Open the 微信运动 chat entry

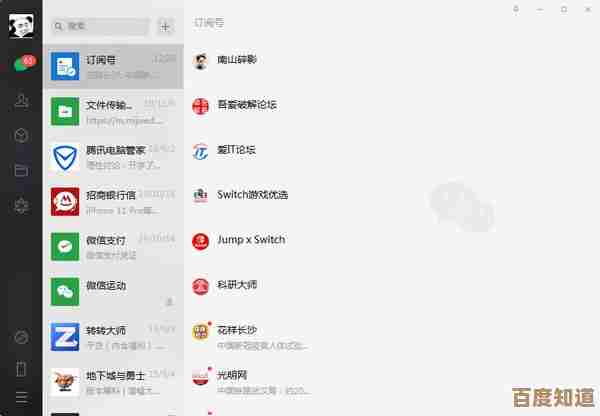click(x=113, y=291)
